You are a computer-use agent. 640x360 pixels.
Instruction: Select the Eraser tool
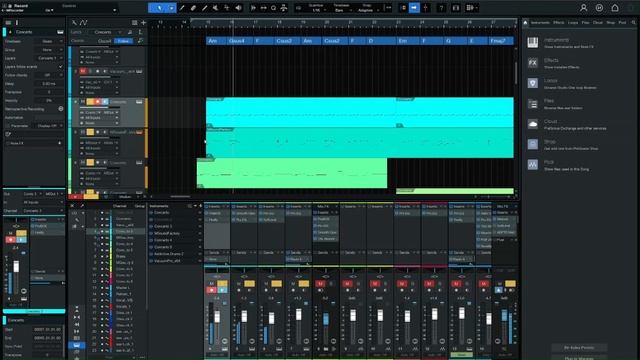point(193,8)
